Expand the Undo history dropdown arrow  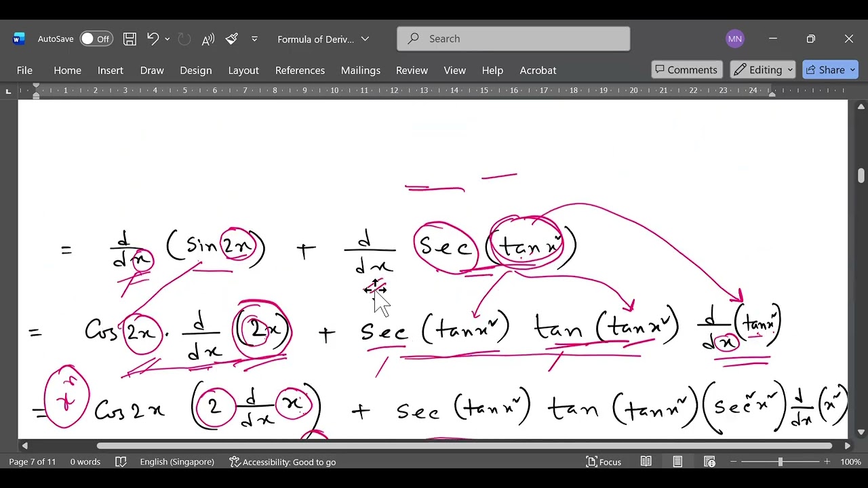(167, 39)
